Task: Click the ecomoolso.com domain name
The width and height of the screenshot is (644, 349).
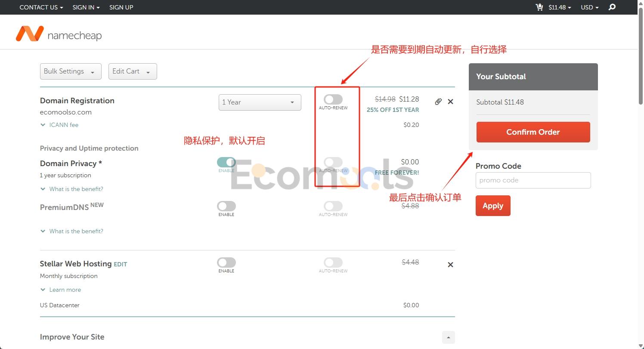Action: point(66,112)
